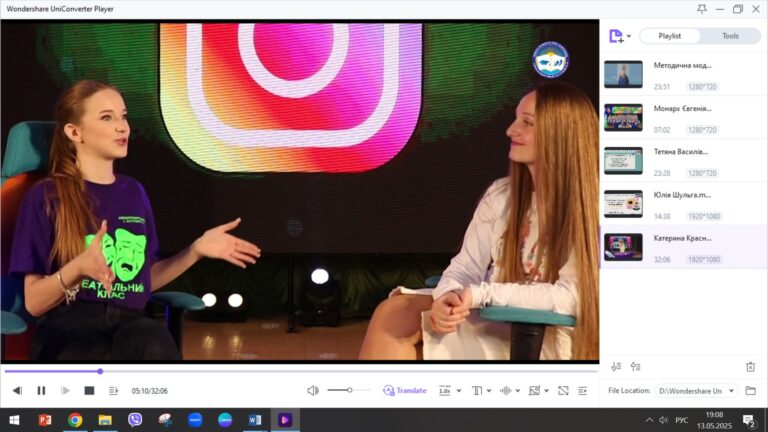Switch to the Playlist tab
The width and height of the screenshot is (768, 432).
point(669,36)
